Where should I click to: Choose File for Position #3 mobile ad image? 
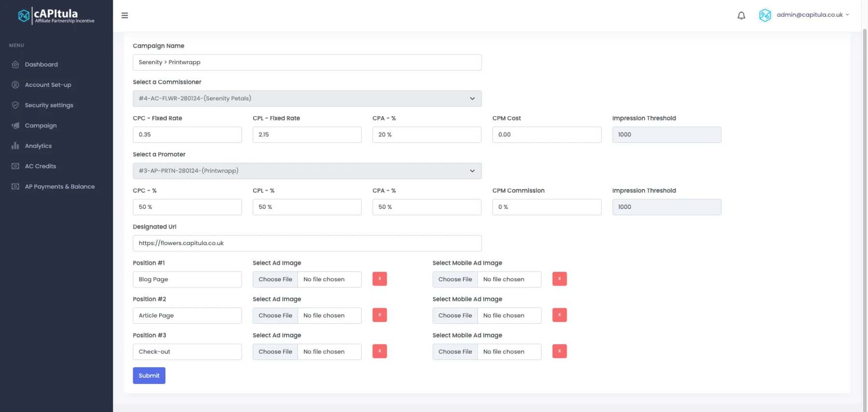point(455,352)
